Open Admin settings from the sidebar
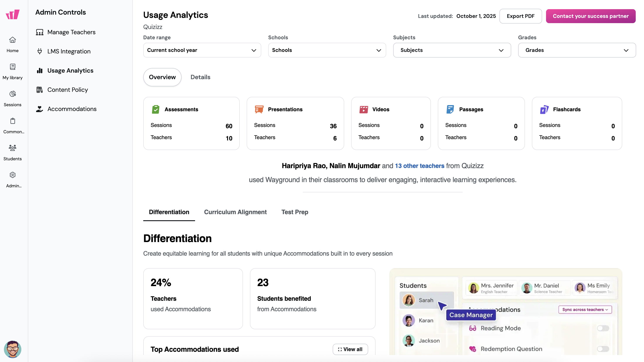 click(x=12, y=179)
